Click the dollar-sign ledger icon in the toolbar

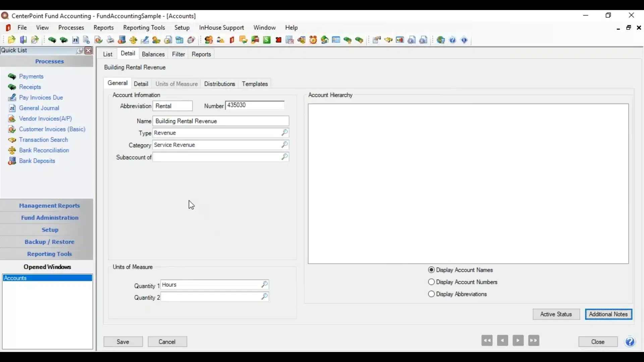point(266,40)
